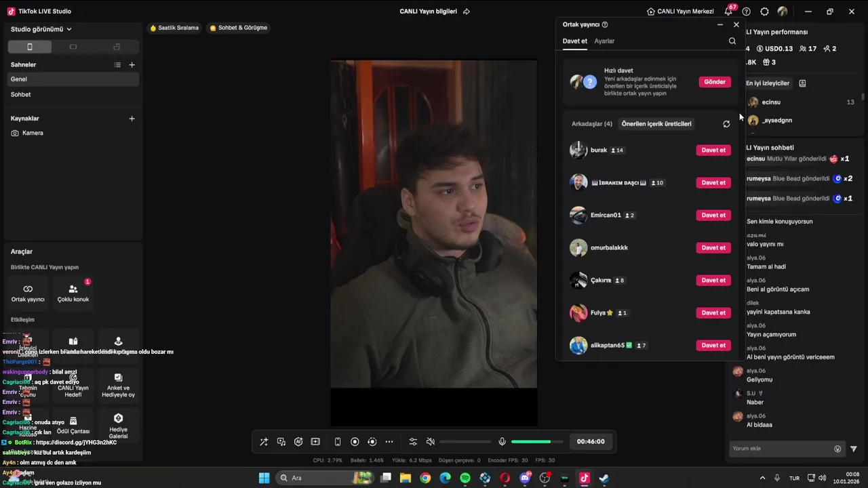Invite burak with Davet et

tap(713, 150)
